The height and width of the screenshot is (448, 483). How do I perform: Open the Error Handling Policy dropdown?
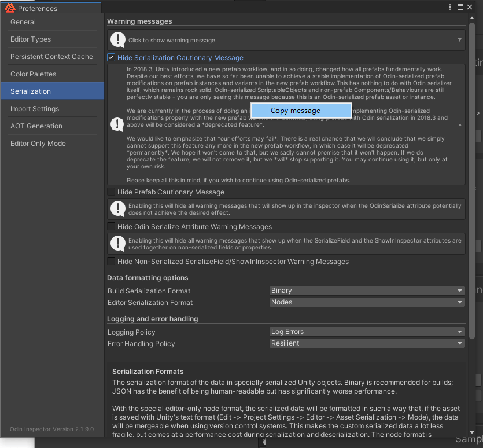[x=367, y=343]
